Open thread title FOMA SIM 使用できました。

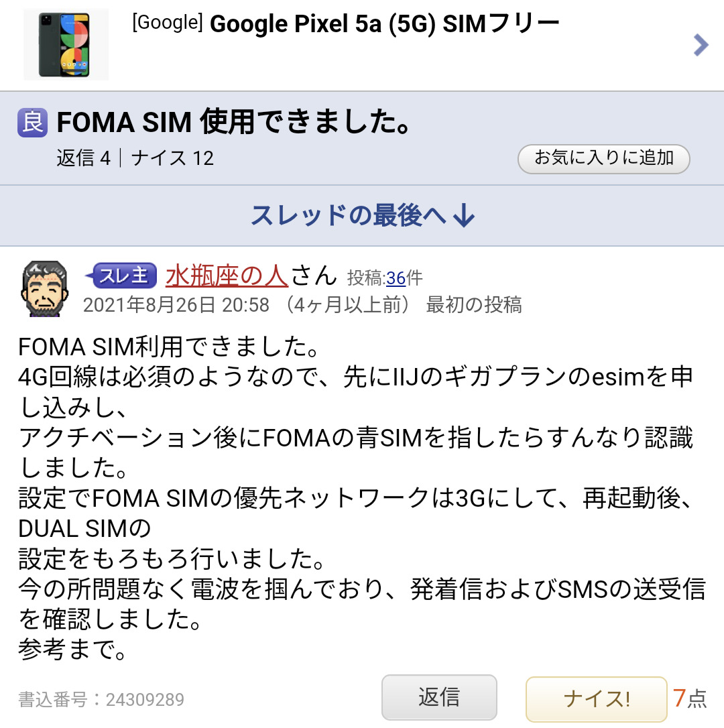(x=233, y=122)
